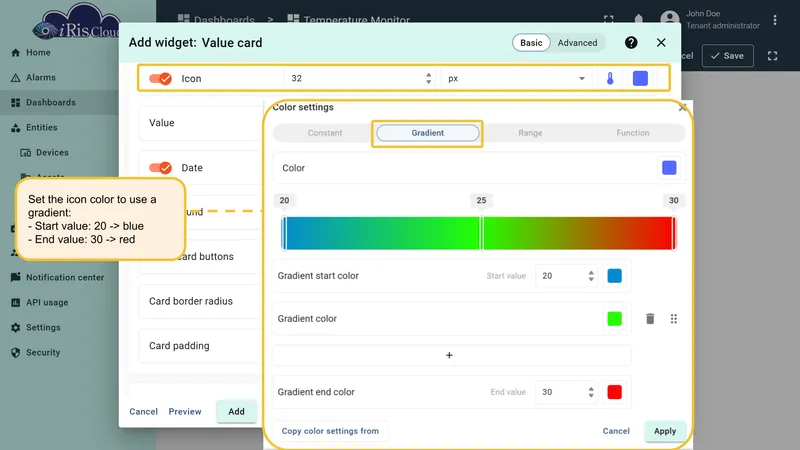This screenshot has width=800, height=450.
Task: Click the Apply button
Action: tap(665, 431)
